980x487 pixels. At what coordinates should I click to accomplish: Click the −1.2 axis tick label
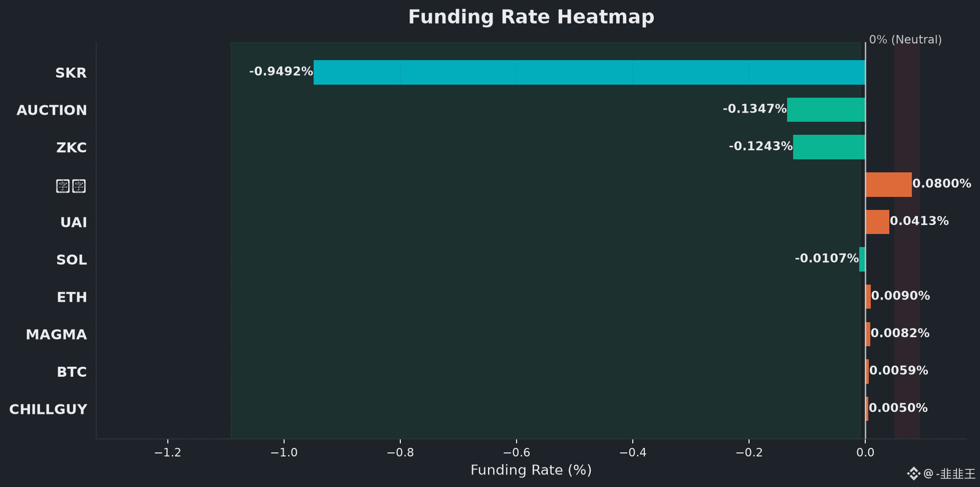coord(168,453)
